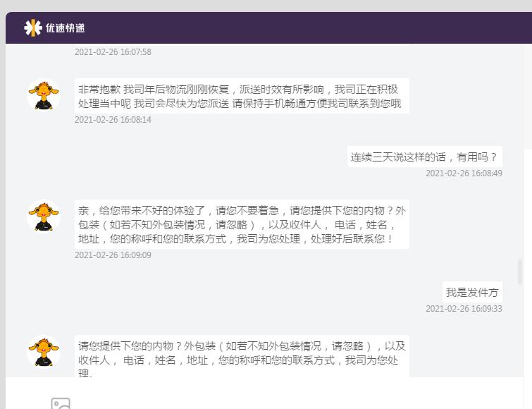Click the last agent message starting 请您提供下您的内物
Viewport: 532px width, 409px height.
coord(242,356)
